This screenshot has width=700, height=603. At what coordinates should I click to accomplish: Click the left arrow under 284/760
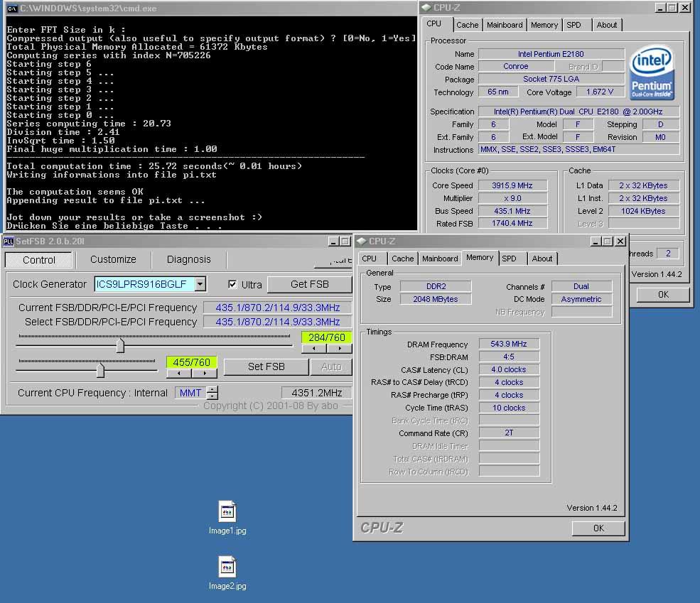pyautogui.click(x=314, y=349)
